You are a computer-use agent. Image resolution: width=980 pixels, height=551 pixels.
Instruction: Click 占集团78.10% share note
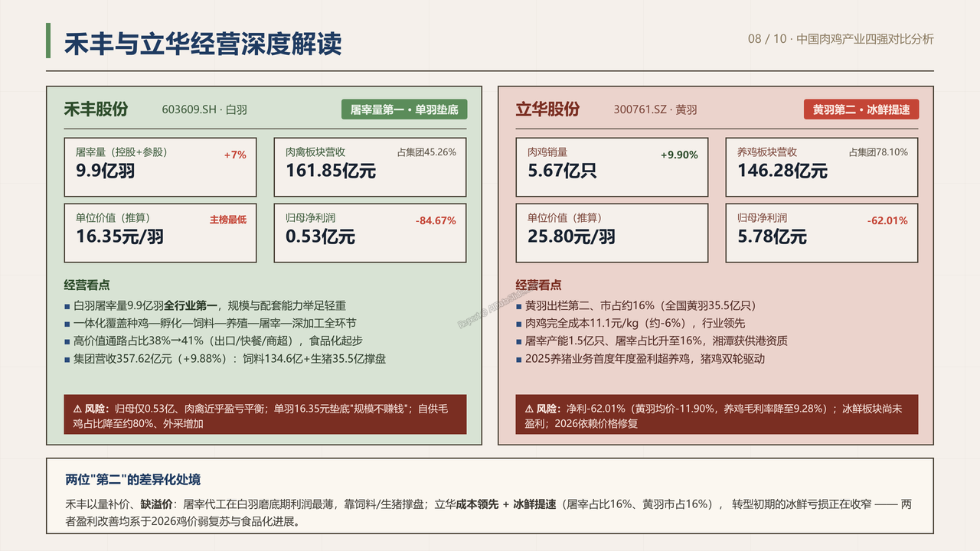[x=878, y=152]
